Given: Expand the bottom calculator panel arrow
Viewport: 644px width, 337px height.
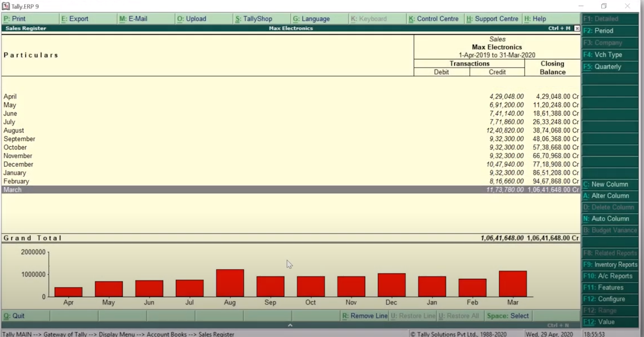Looking at the screenshot, I should tap(290, 325).
